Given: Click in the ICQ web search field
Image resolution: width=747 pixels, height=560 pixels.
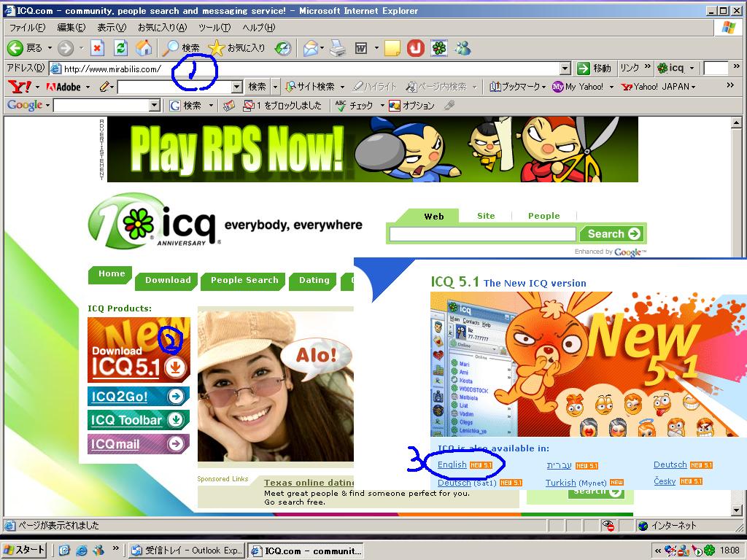Looking at the screenshot, I should point(483,234).
